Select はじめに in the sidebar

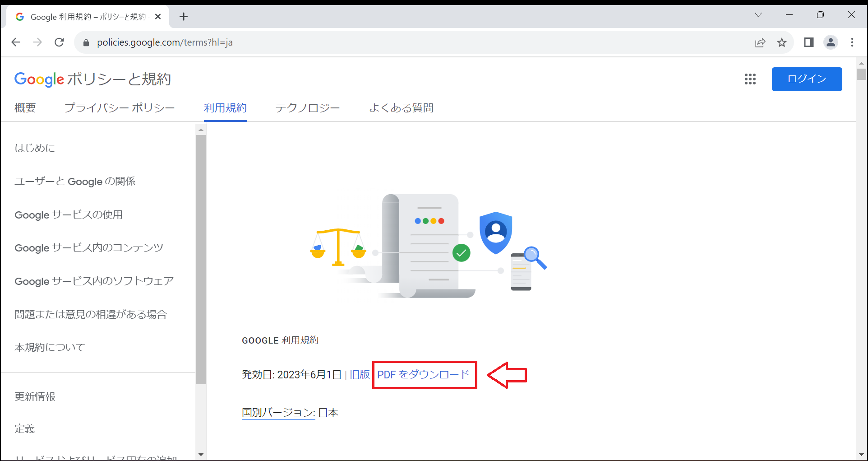point(35,148)
